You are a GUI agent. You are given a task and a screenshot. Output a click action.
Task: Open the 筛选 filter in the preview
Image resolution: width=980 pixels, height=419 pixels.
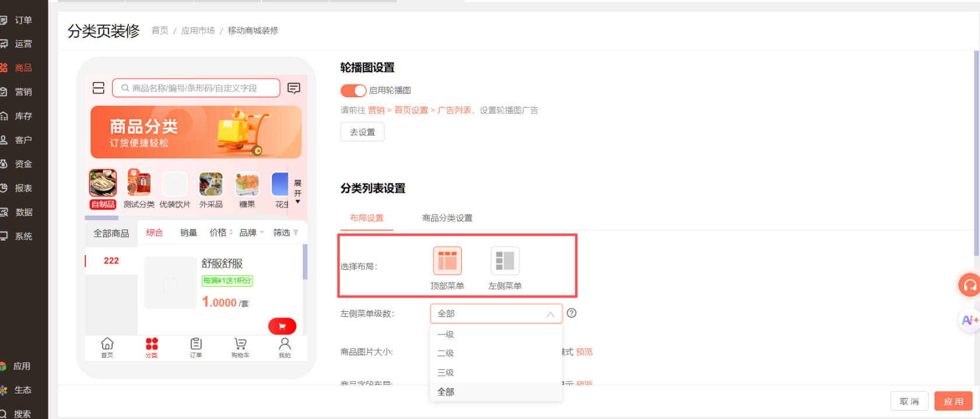click(x=286, y=233)
